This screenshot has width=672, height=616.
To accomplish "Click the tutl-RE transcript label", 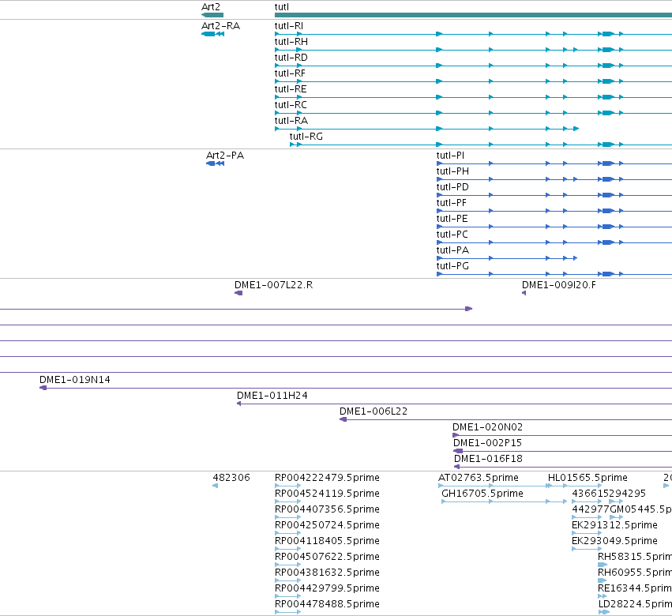I will coord(291,89).
